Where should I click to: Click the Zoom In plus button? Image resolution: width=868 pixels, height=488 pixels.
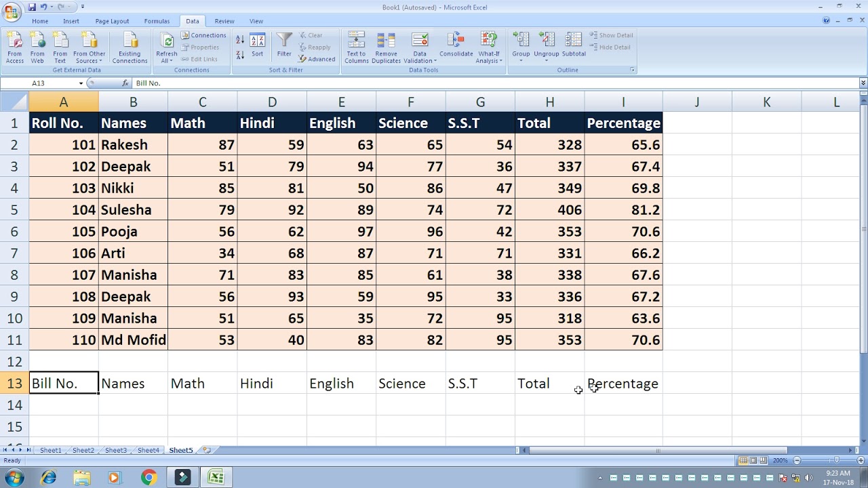(861, 461)
